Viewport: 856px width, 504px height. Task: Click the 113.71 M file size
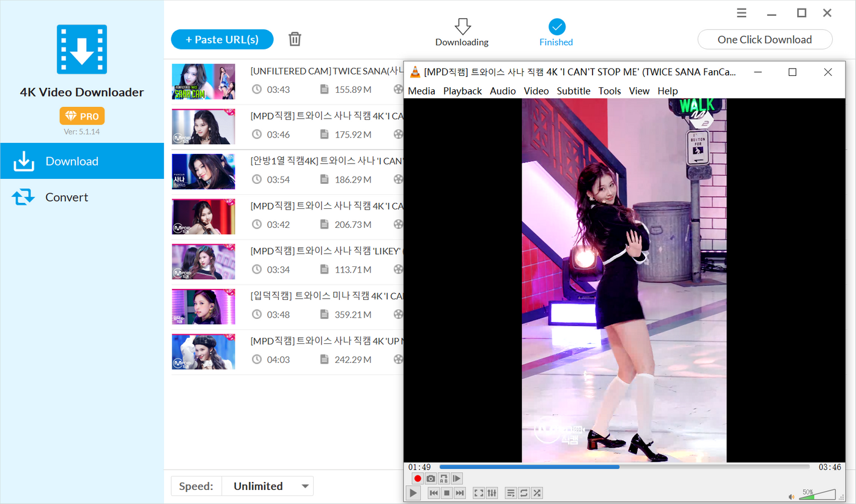click(x=353, y=269)
